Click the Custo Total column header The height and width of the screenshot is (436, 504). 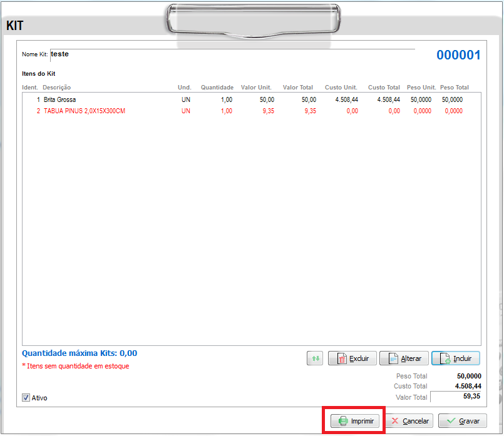pyautogui.click(x=384, y=88)
